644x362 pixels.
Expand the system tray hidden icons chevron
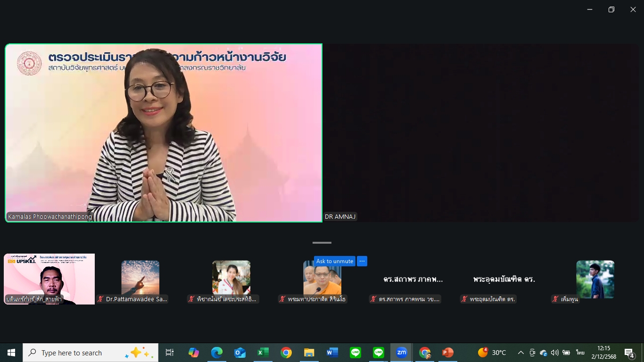coord(520,353)
